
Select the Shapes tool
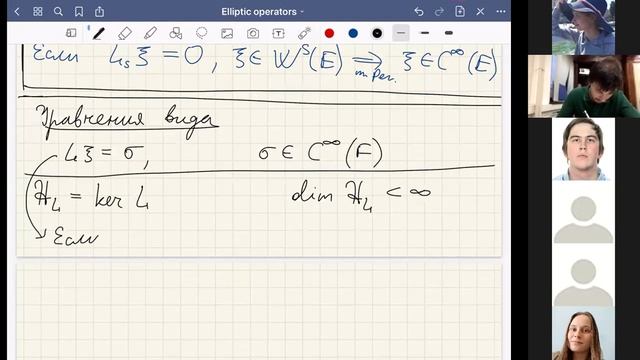pyautogui.click(x=176, y=33)
